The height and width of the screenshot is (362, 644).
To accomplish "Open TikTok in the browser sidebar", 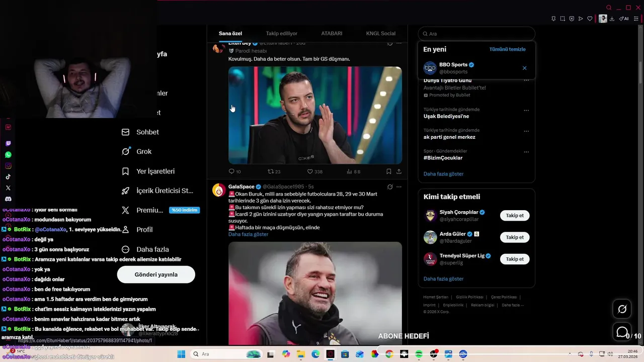I will (x=8, y=177).
